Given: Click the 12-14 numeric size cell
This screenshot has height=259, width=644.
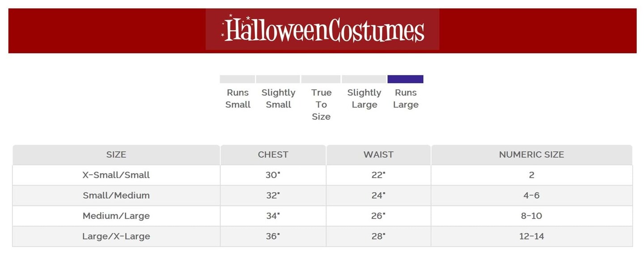Looking at the screenshot, I should [531, 237].
